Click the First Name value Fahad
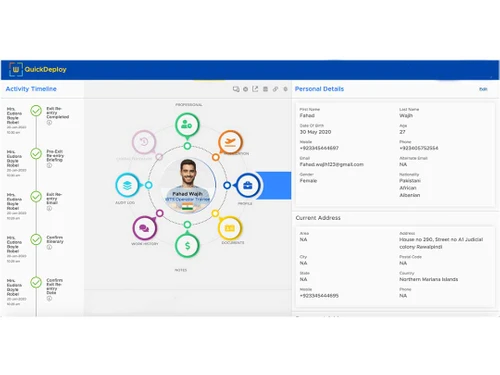 coord(307,116)
